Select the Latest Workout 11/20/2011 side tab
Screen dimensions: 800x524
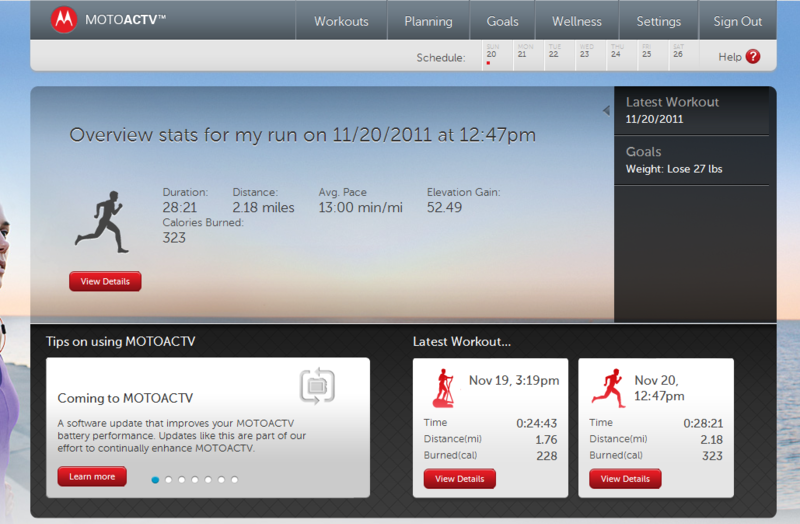click(x=691, y=111)
